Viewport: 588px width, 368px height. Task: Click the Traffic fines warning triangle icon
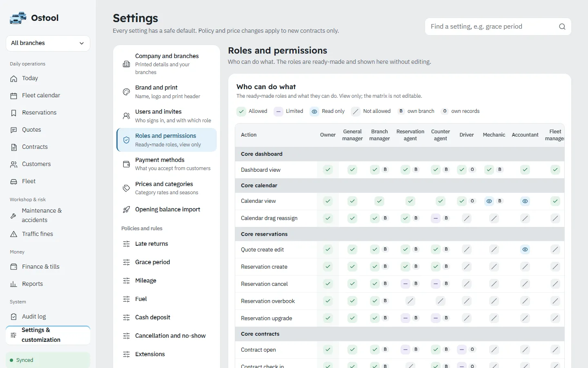[14, 234]
